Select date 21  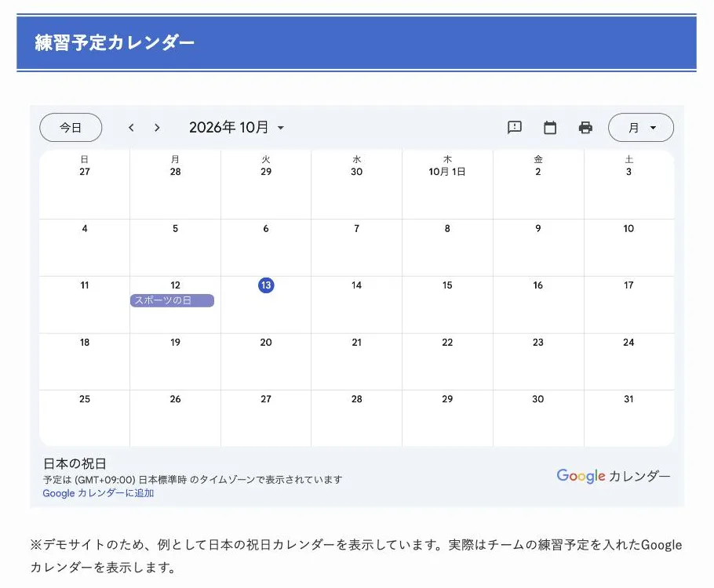(x=356, y=343)
